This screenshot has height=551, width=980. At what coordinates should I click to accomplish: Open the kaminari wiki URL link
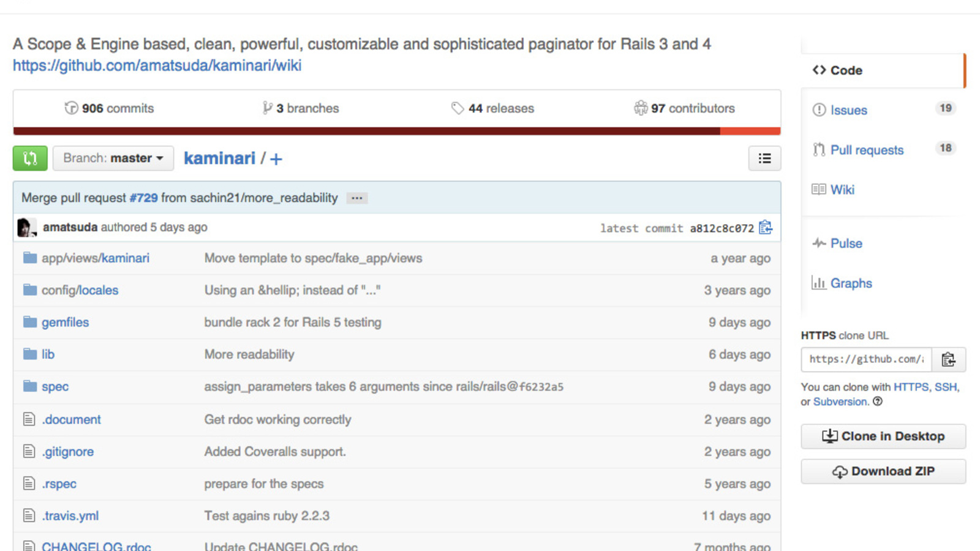157,66
